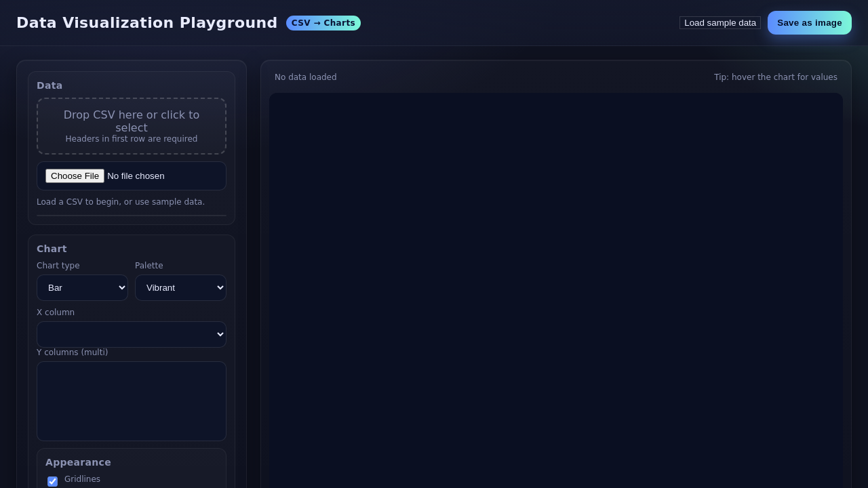Click the Y columns multi-select list
The height and width of the screenshot is (488, 868).
[132, 401]
